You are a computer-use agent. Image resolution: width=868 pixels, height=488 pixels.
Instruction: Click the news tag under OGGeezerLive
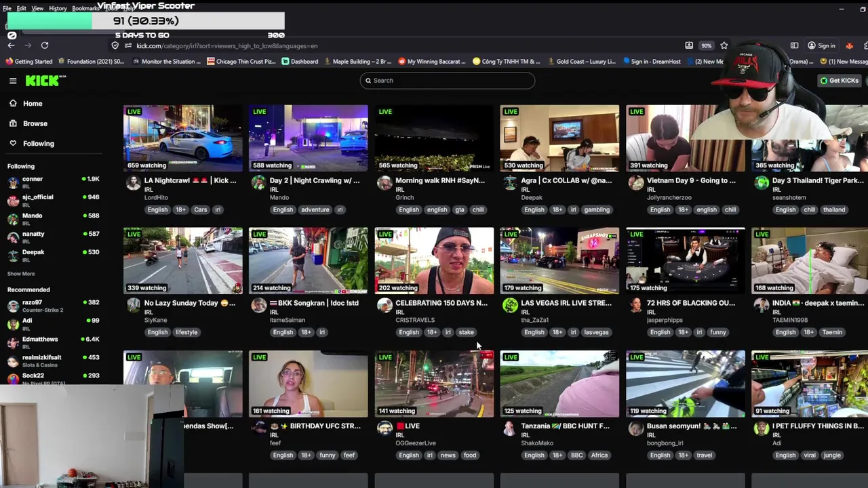[x=448, y=455]
